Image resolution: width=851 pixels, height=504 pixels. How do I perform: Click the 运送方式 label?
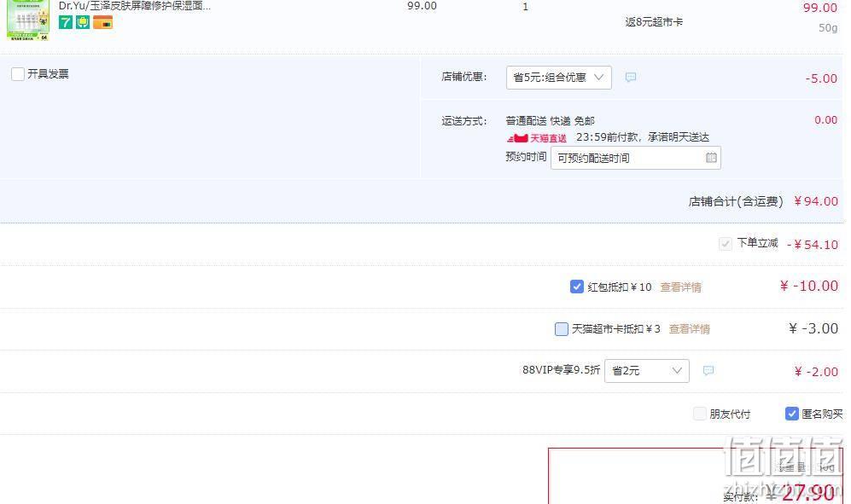coord(464,121)
